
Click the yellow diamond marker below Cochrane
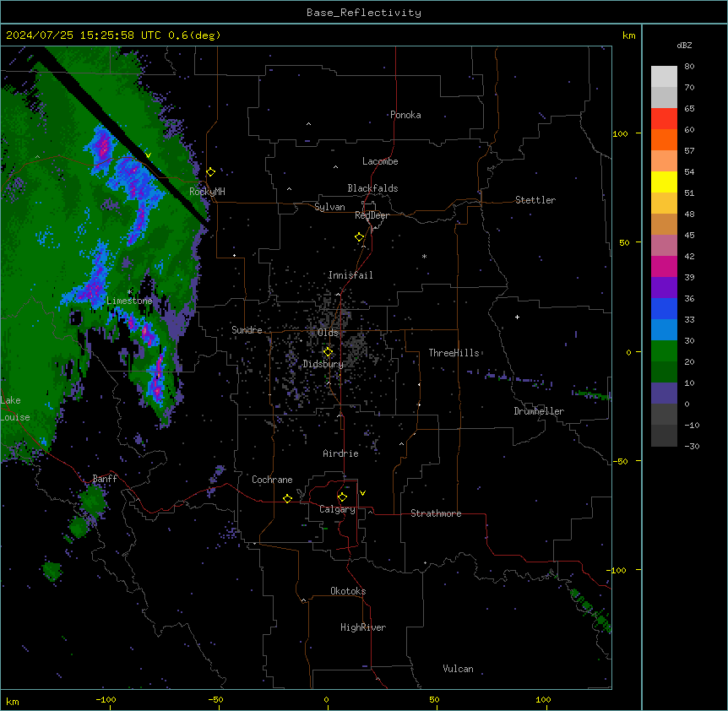287,498
